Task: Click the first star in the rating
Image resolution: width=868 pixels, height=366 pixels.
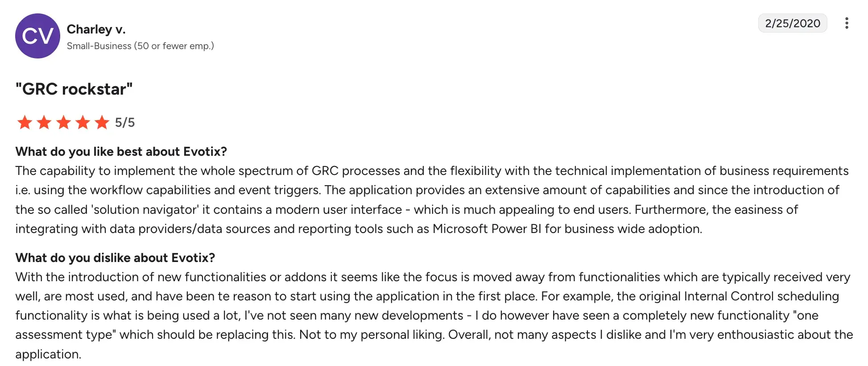Action: [x=25, y=122]
